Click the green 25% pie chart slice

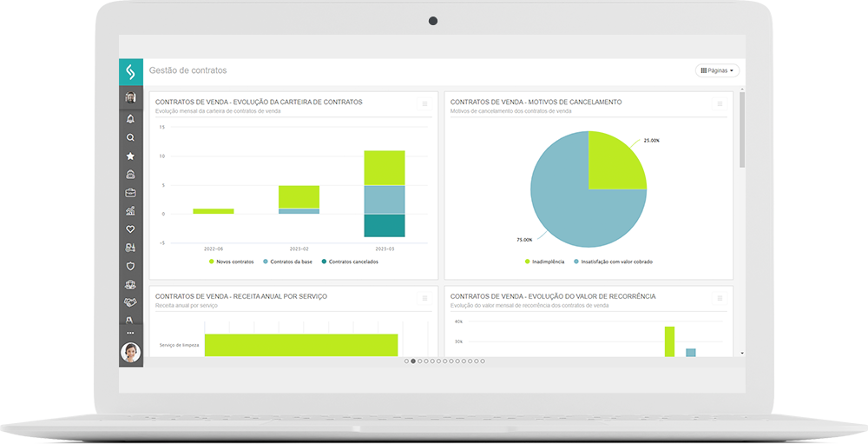615,162
